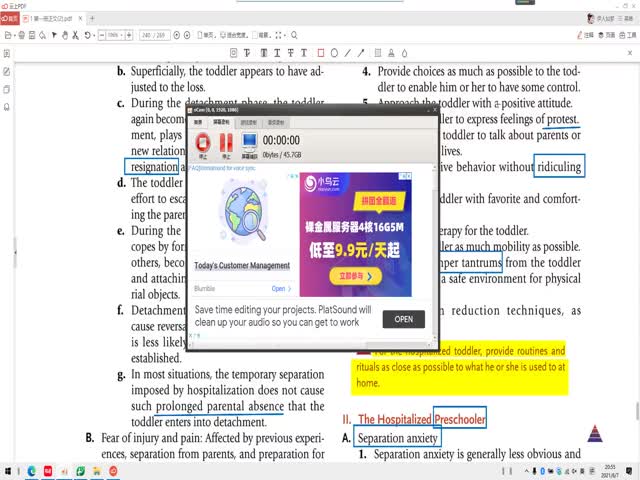Click the heading 'The Hospitalized Preschooler'
The image size is (640, 480).
point(422,419)
